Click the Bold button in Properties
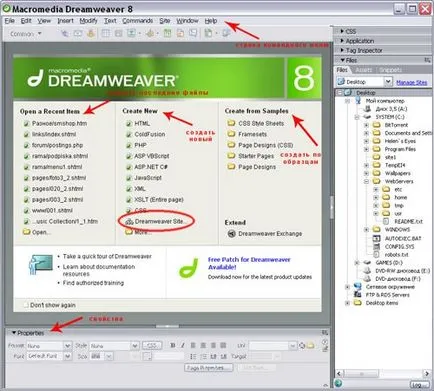The width and height of the screenshot is (434, 391). pyautogui.click(x=173, y=345)
